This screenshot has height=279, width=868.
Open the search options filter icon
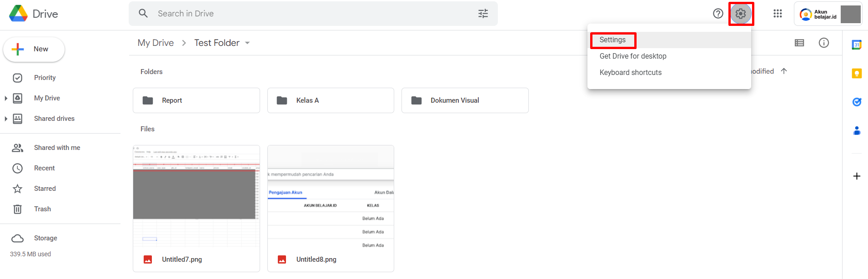483,14
